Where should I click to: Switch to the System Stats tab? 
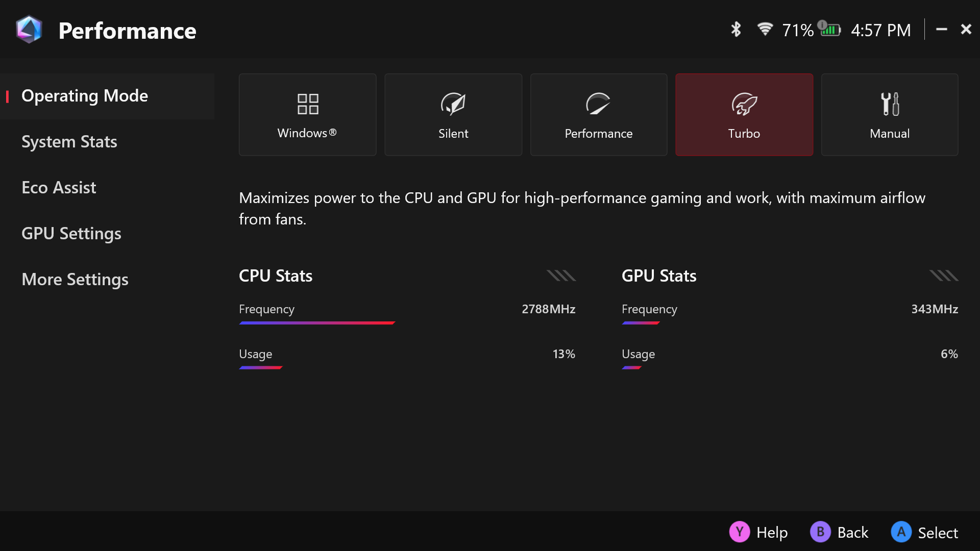point(69,142)
